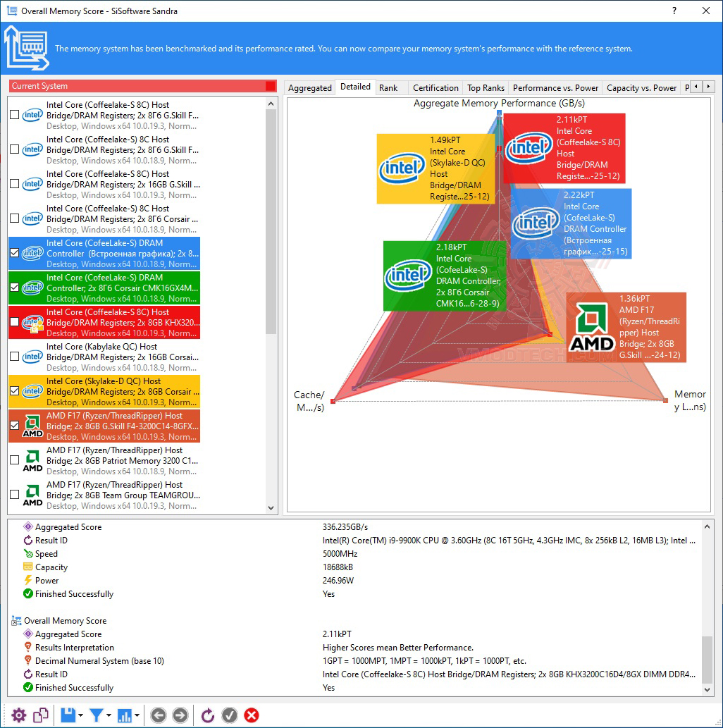The width and height of the screenshot is (723, 728).
Task: Open the filter icon dropdown arrow
Action: (x=109, y=715)
